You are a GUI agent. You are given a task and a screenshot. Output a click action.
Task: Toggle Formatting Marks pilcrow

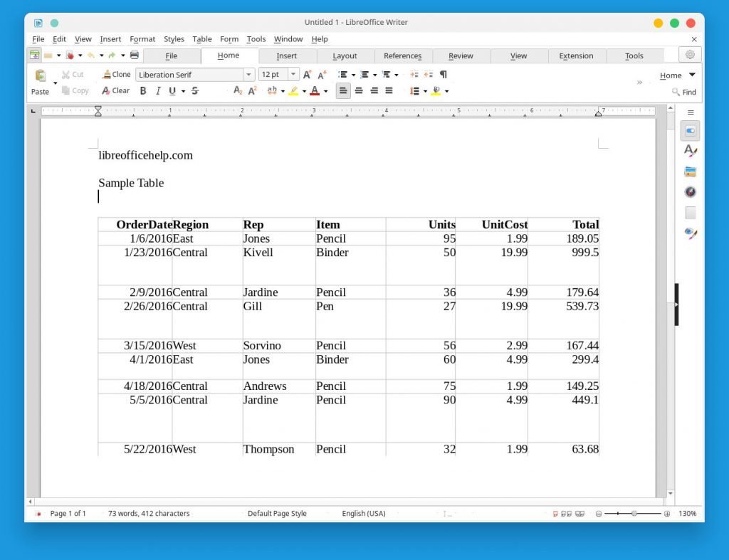coord(444,74)
